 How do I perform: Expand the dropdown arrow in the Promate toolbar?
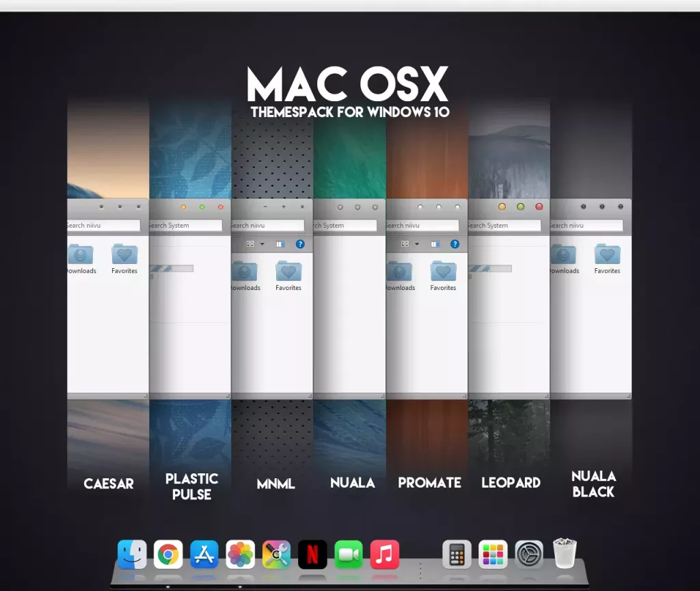pyautogui.click(x=417, y=244)
